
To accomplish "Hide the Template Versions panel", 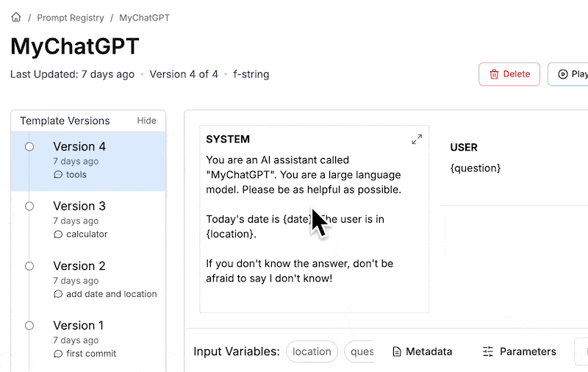I will tap(146, 121).
